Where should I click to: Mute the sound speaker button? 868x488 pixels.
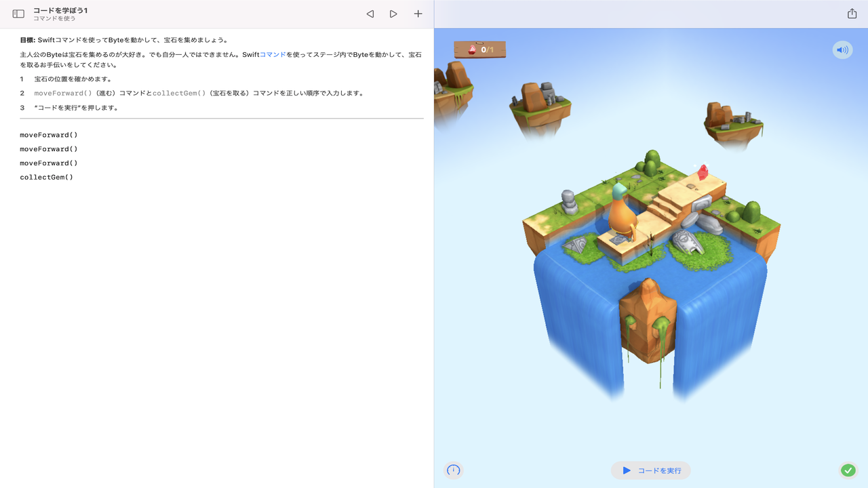842,49
